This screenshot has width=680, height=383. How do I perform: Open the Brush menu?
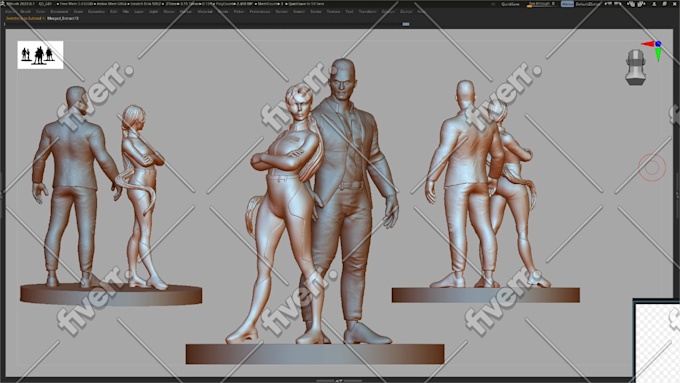pyautogui.click(x=26, y=12)
